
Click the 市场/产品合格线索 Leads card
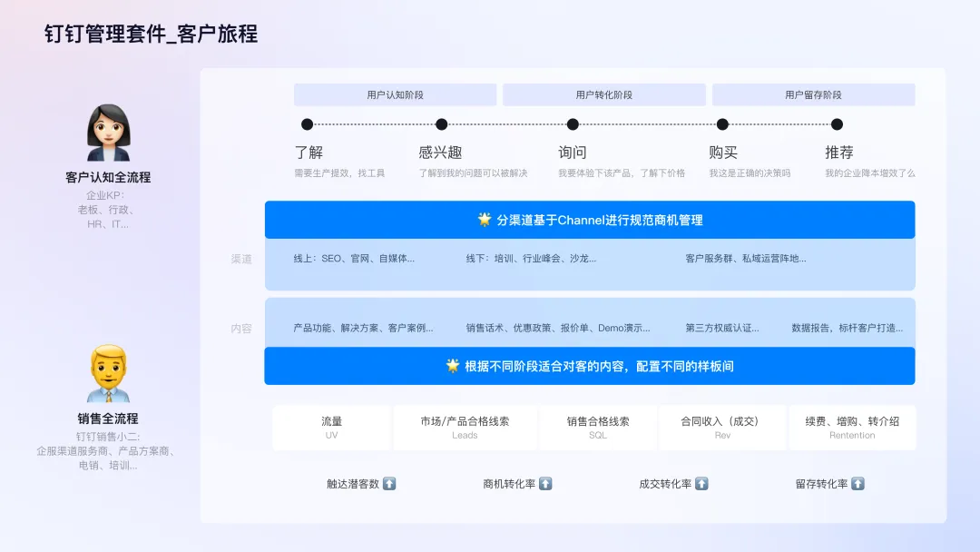[x=465, y=428]
